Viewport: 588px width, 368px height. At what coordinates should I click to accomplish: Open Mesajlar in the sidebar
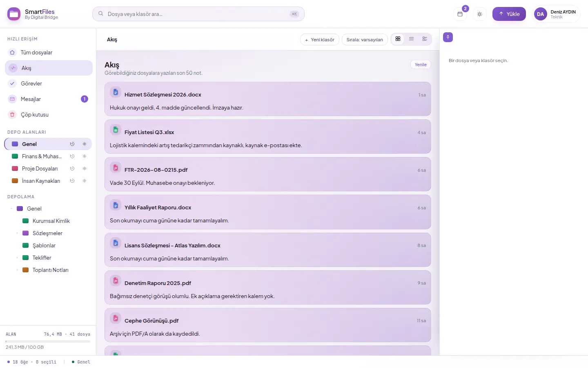pos(49,99)
